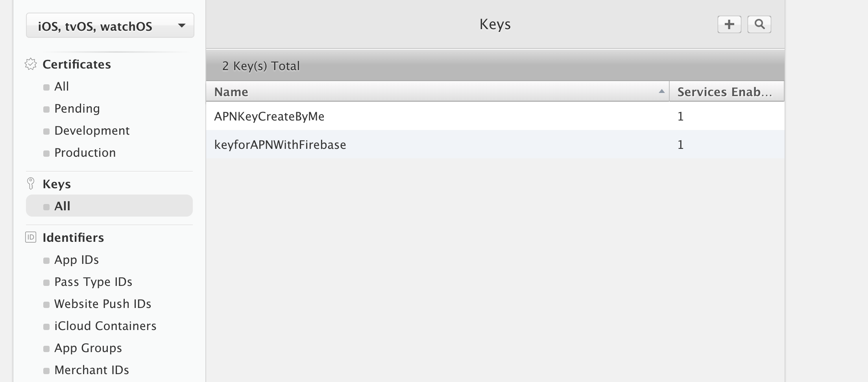This screenshot has height=382, width=868.
Task: Open the iOS, tvOS, watchOS platform dropdown
Action: (110, 26)
